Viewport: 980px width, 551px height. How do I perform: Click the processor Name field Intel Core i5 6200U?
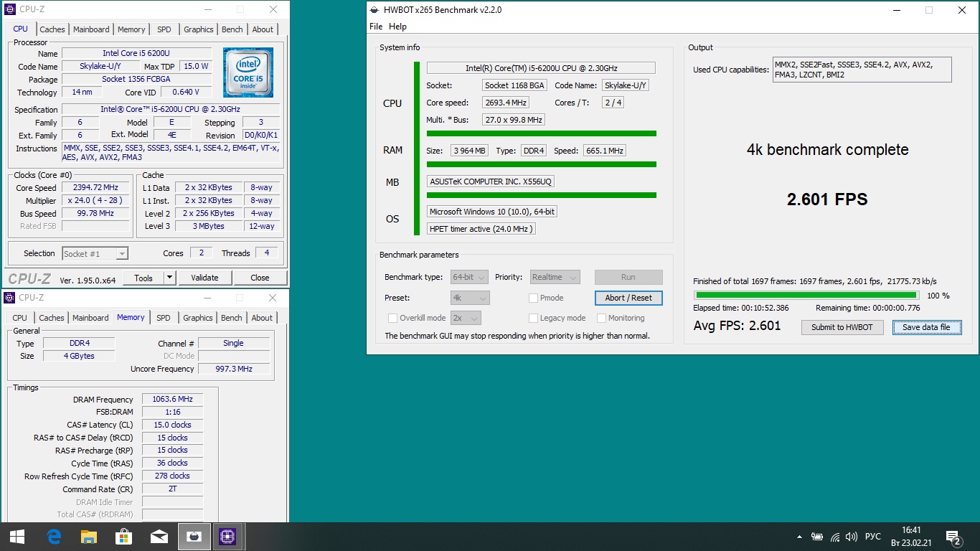[x=136, y=53]
